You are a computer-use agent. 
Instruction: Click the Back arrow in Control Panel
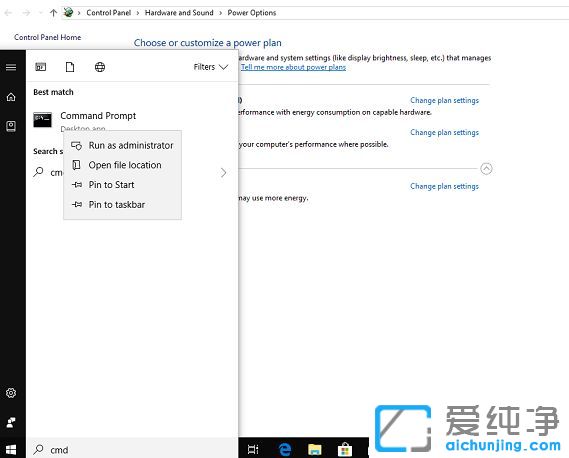point(8,13)
